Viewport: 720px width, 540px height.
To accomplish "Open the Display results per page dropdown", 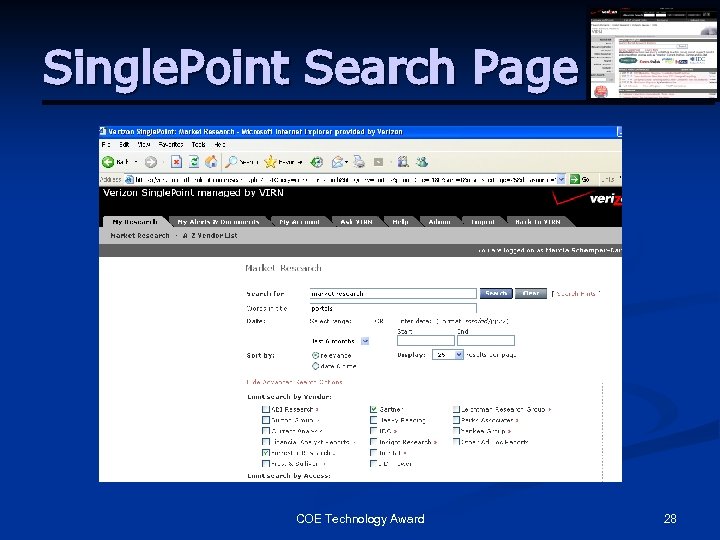I will 459,354.
